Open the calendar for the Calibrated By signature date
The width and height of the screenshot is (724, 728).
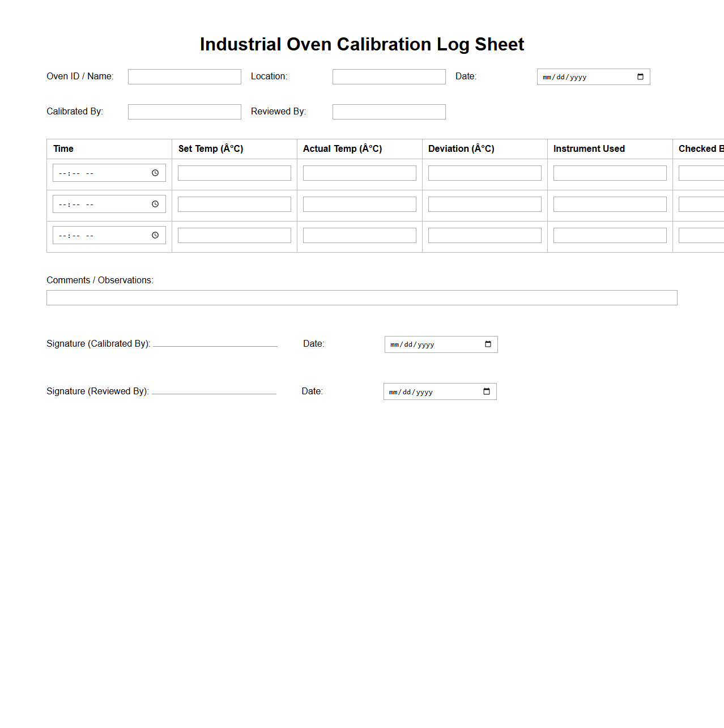click(488, 344)
